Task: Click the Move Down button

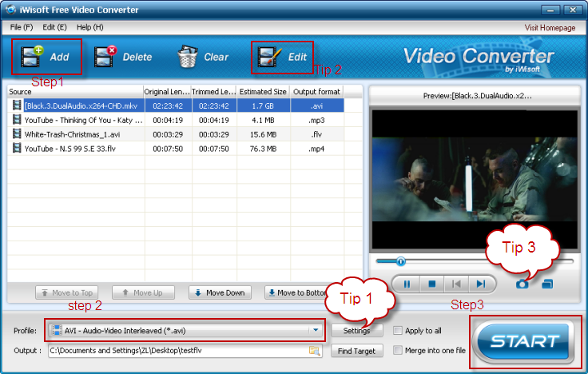Action: point(220,292)
